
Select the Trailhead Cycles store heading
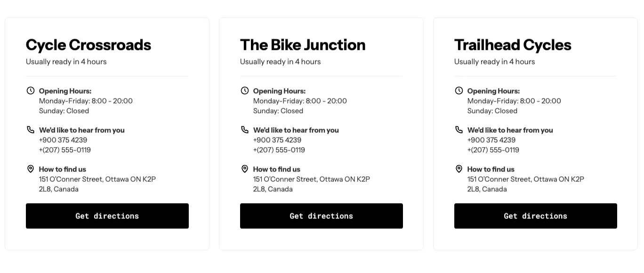coord(513,45)
